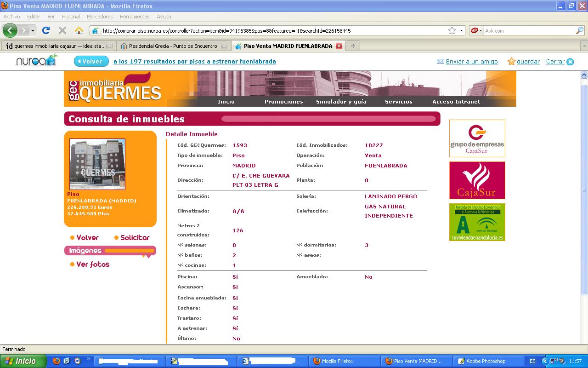Close the Piso Venta MADRID FUENLABRADA tab
Viewport: 588px width, 368px height.
click(339, 46)
